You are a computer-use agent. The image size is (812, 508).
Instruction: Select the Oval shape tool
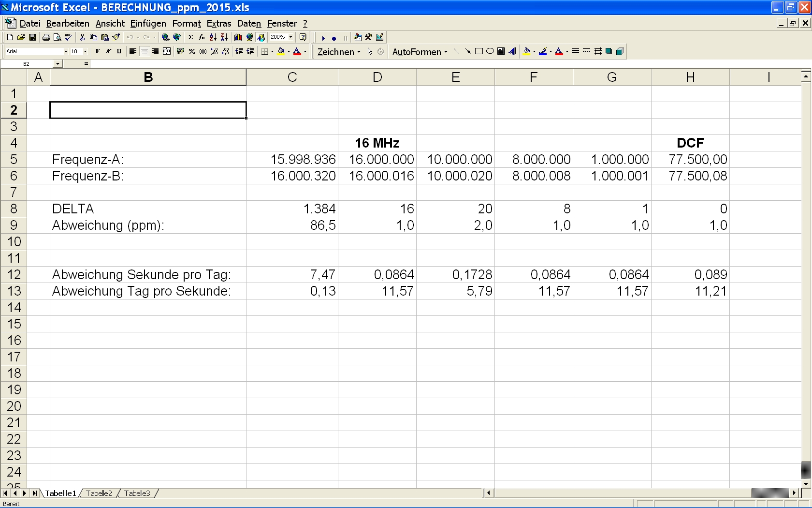click(x=490, y=51)
